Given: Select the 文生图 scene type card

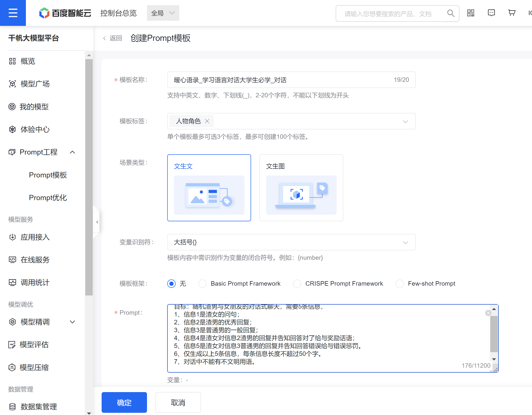Looking at the screenshot, I should coord(301,188).
